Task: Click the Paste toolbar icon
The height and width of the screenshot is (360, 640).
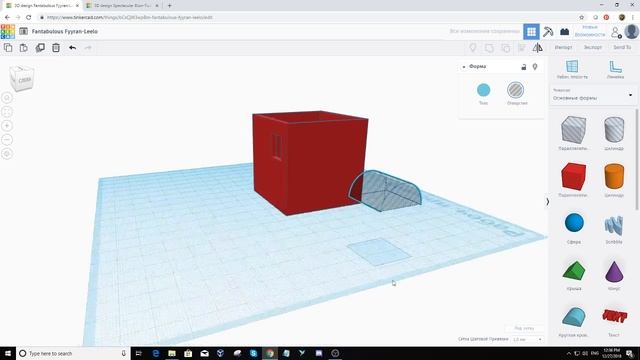Action: tap(24, 48)
